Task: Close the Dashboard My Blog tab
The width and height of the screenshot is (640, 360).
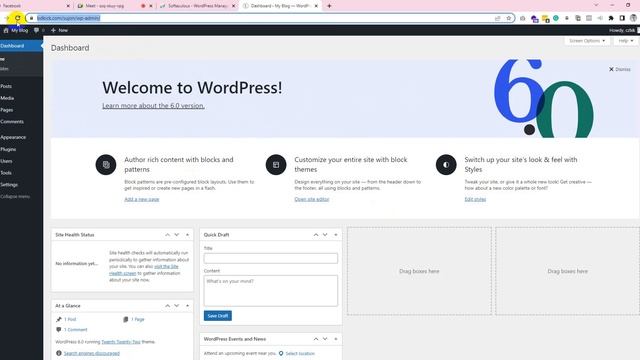Action: (x=316, y=6)
